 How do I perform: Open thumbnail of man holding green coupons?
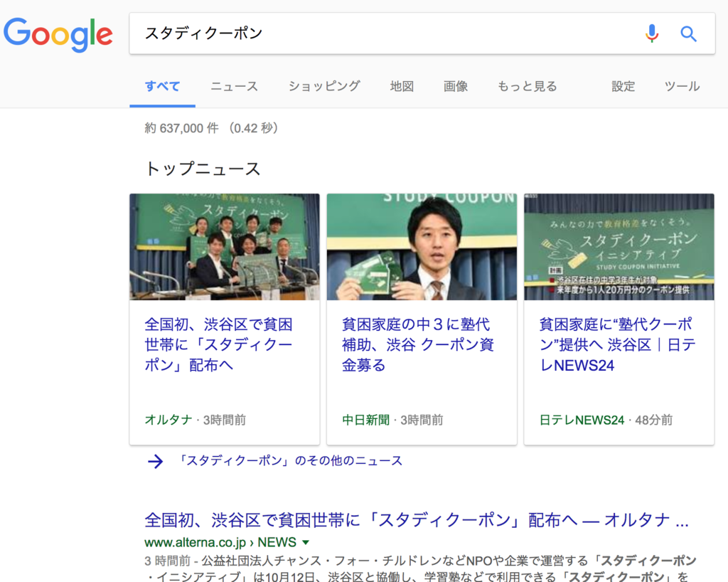(x=422, y=247)
